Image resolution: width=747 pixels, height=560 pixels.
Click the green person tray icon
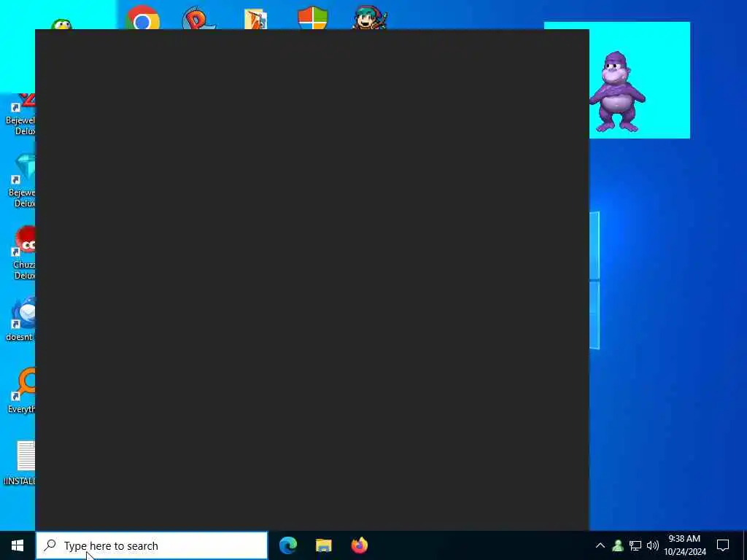click(618, 545)
